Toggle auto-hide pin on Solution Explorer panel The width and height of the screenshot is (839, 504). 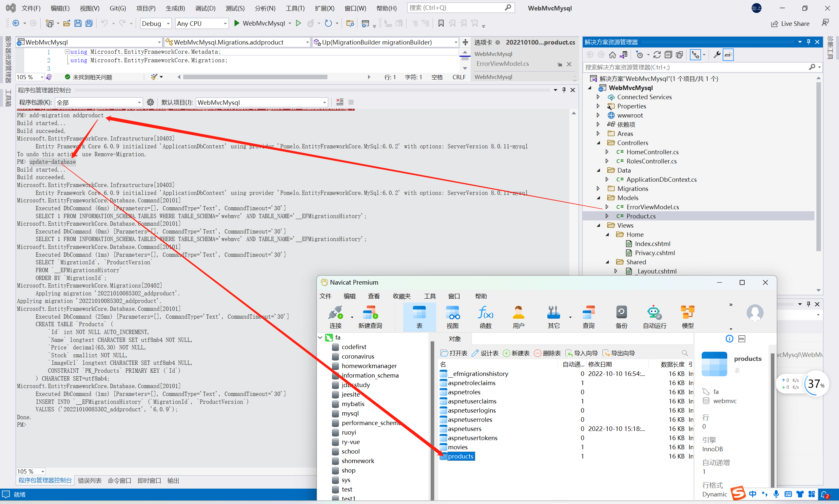(809, 42)
